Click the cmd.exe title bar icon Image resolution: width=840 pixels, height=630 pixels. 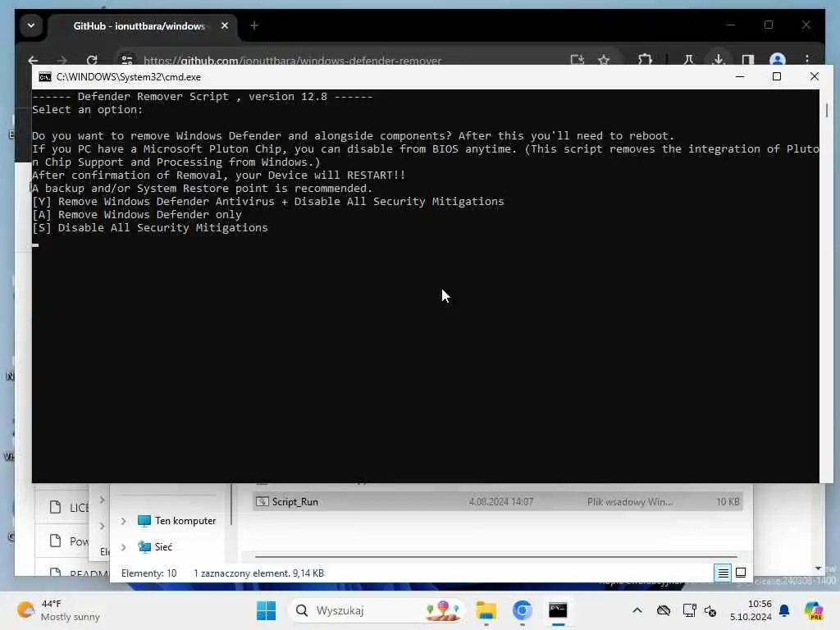[x=45, y=77]
